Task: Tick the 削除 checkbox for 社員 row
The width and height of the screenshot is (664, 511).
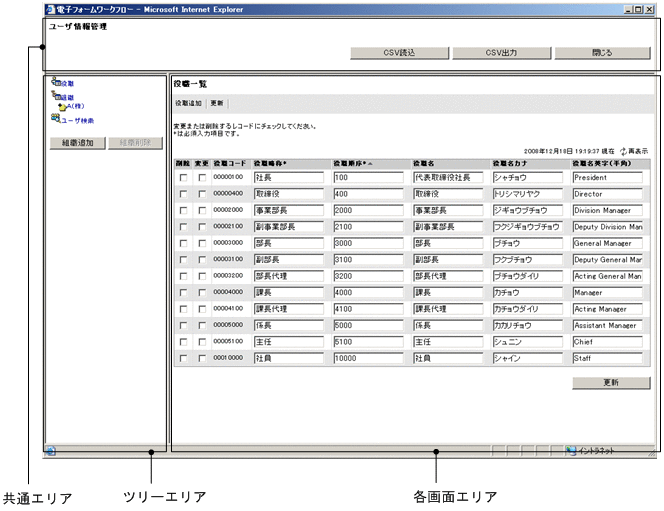Action: pos(183,357)
